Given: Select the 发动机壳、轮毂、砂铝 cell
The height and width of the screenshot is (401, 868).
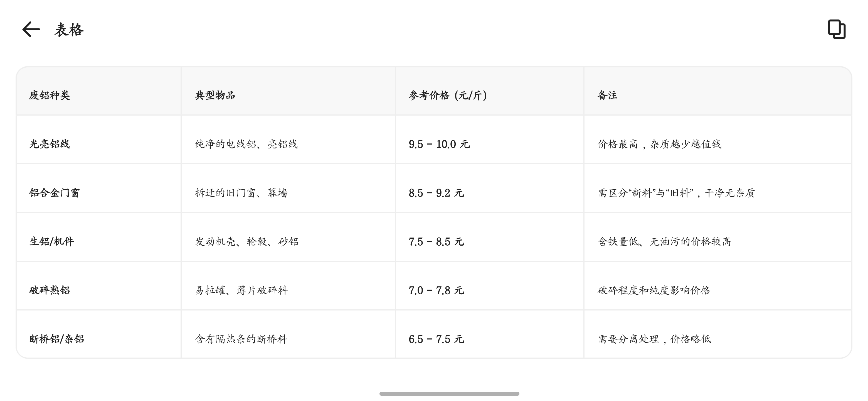Looking at the screenshot, I should coord(247,241).
